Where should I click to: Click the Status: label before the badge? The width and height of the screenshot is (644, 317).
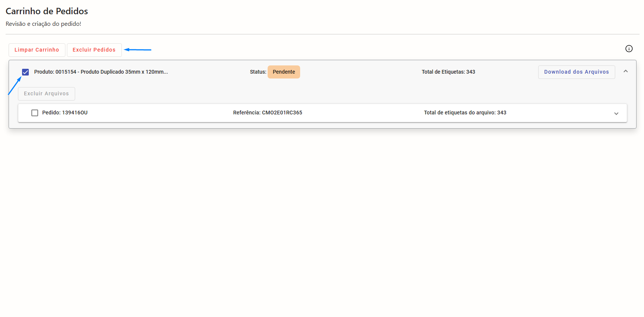[258, 72]
